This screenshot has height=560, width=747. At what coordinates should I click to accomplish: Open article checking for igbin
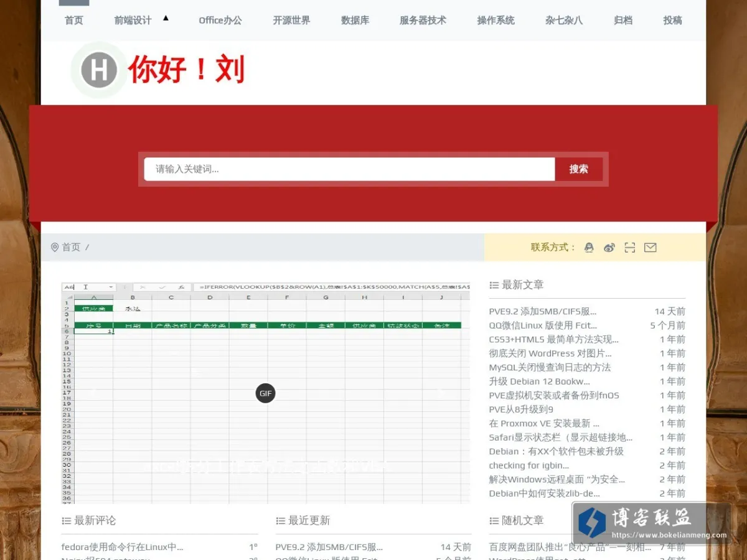[x=529, y=465]
